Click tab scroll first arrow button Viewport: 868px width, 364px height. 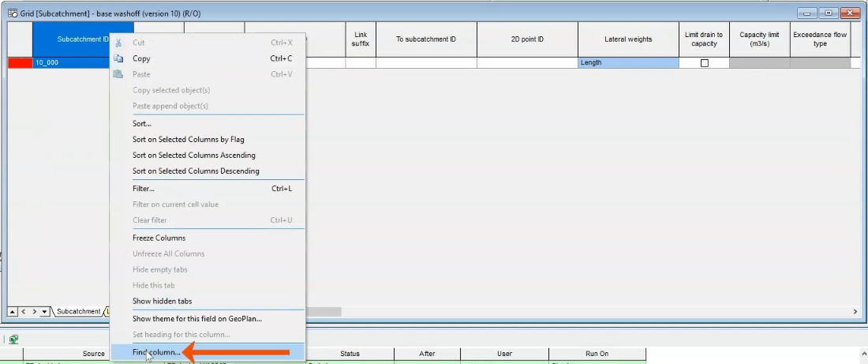coord(13,312)
